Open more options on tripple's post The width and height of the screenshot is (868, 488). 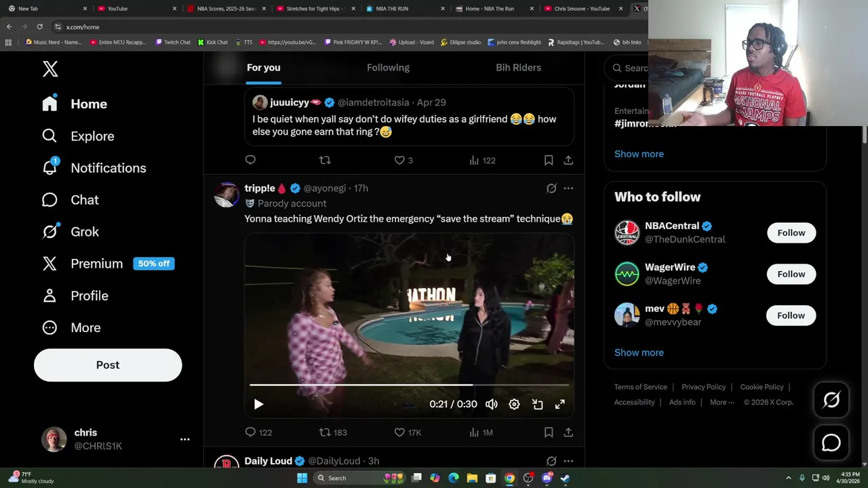pyautogui.click(x=568, y=188)
